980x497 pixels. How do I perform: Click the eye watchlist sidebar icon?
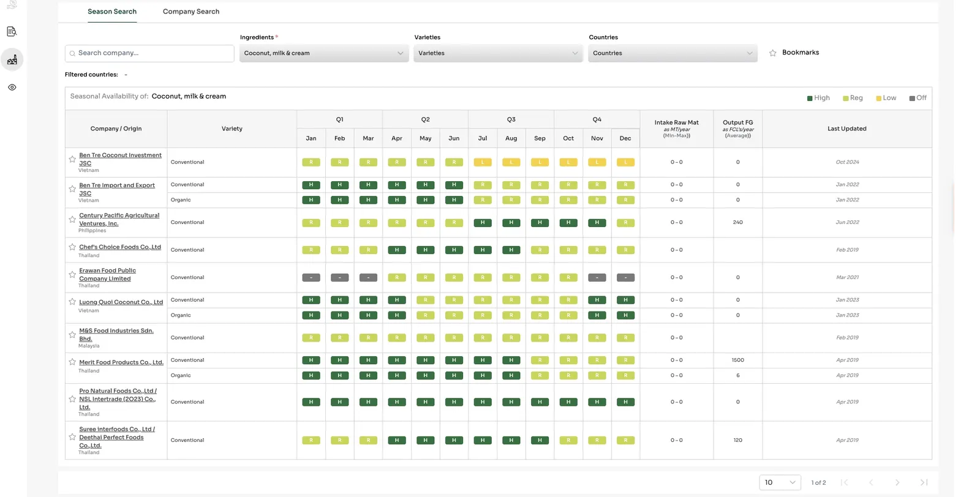(12, 88)
